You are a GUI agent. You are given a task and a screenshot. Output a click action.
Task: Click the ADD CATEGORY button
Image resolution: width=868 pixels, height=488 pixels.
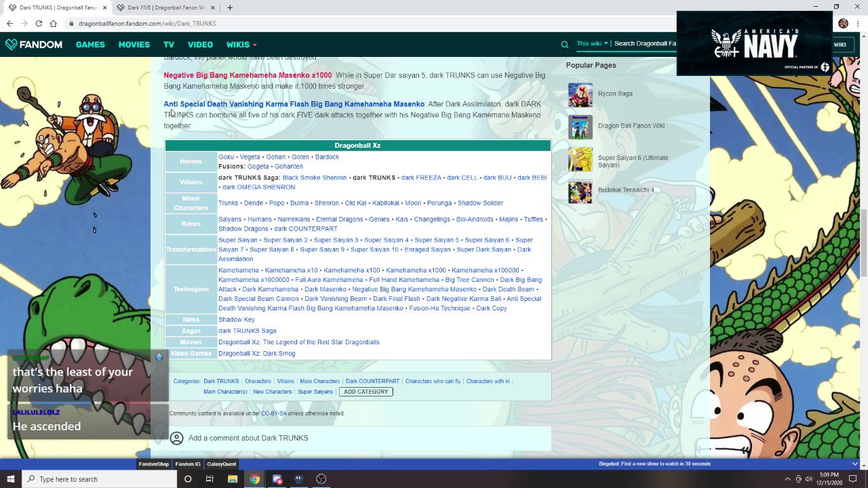tap(366, 392)
